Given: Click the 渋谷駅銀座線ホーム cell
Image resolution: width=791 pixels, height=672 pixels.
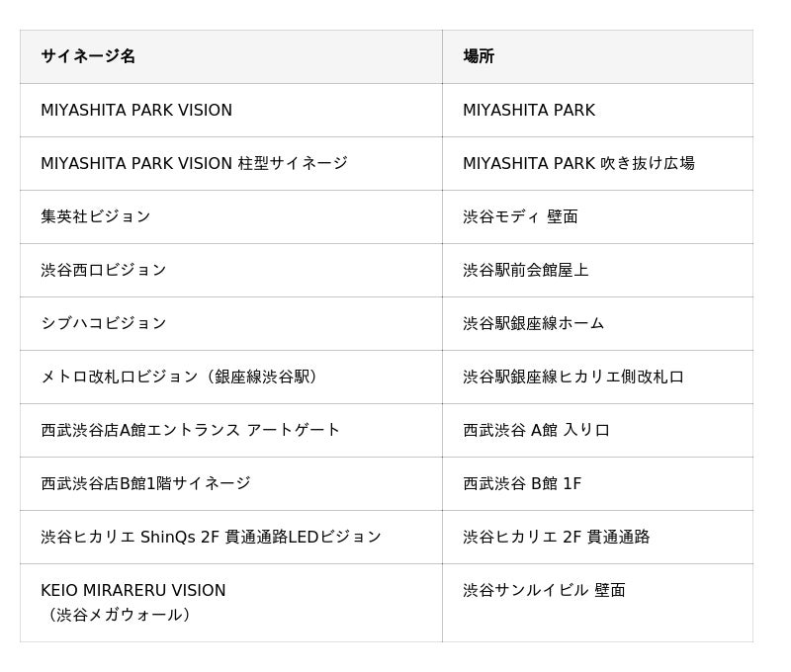Looking at the screenshot, I should pyautogui.click(x=533, y=323).
